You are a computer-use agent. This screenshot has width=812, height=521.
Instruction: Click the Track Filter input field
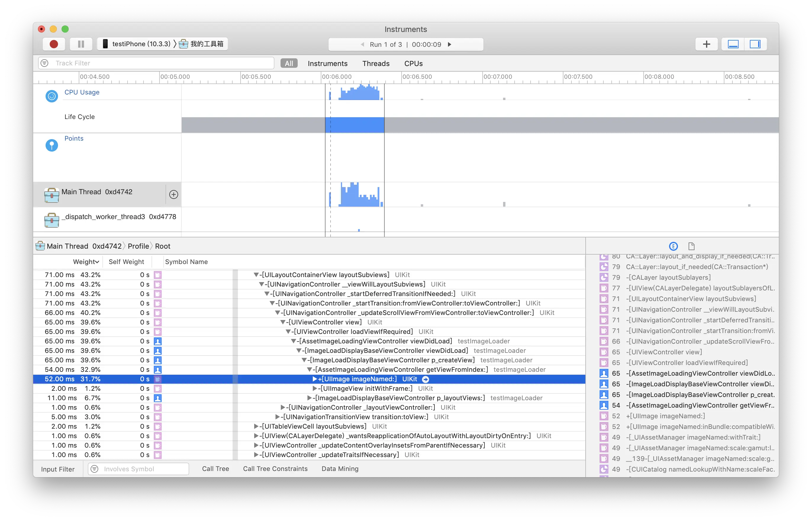pyautogui.click(x=162, y=63)
